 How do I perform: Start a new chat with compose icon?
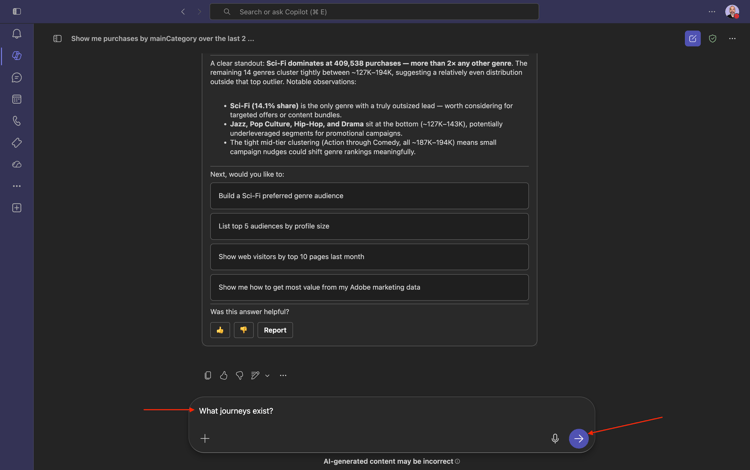(693, 38)
